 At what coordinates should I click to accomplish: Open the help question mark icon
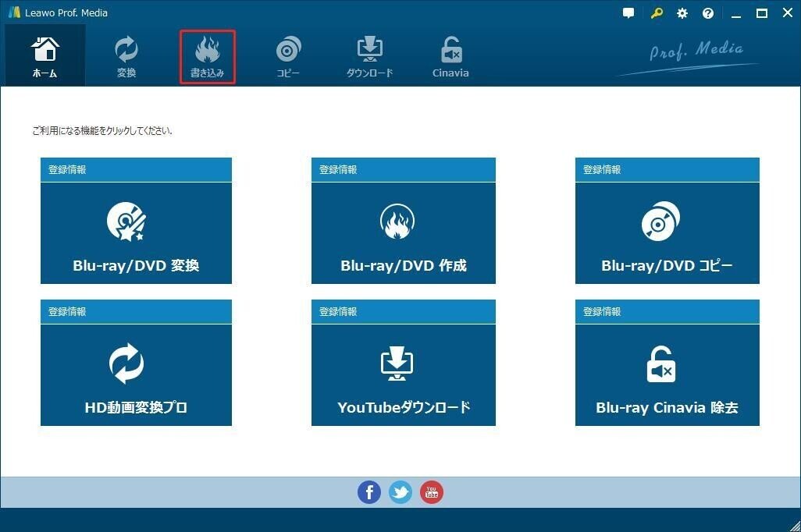707,12
